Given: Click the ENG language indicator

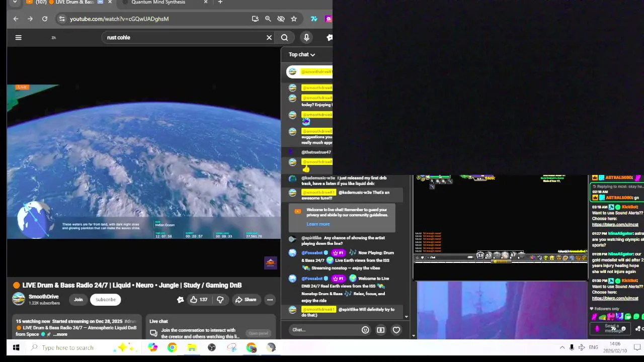Looking at the screenshot, I should (594, 347).
